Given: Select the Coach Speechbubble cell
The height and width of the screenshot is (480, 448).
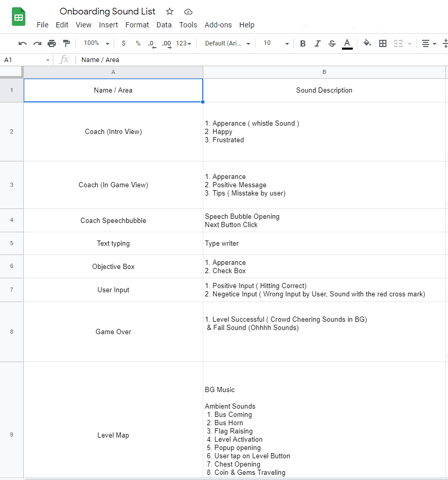Looking at the screenshot, I should [x=113, y=220].
